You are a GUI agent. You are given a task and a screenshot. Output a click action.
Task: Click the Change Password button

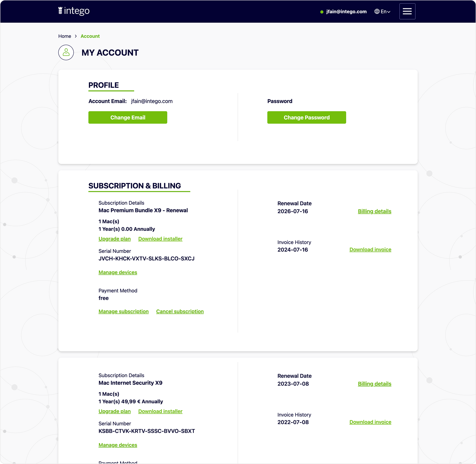306,118
